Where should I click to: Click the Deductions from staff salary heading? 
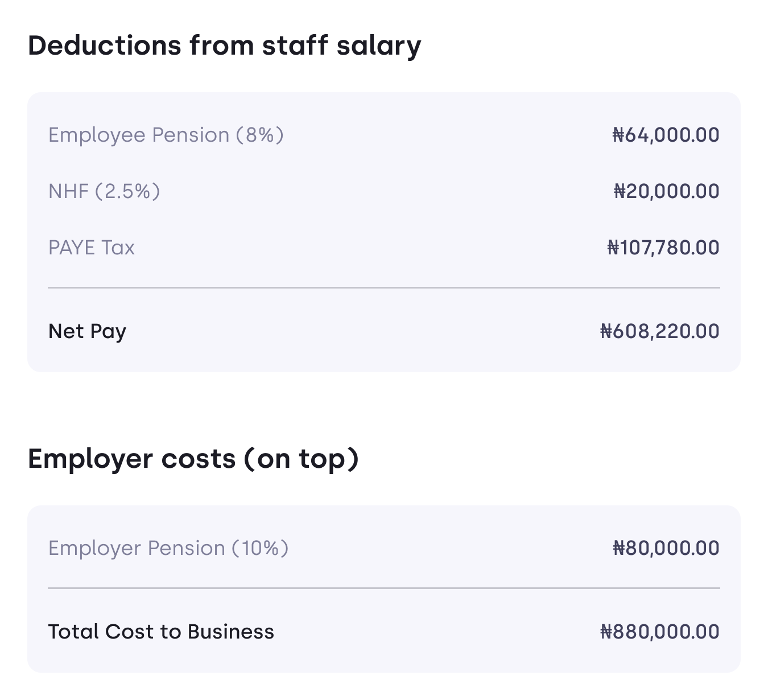click(x=224, y=46)
